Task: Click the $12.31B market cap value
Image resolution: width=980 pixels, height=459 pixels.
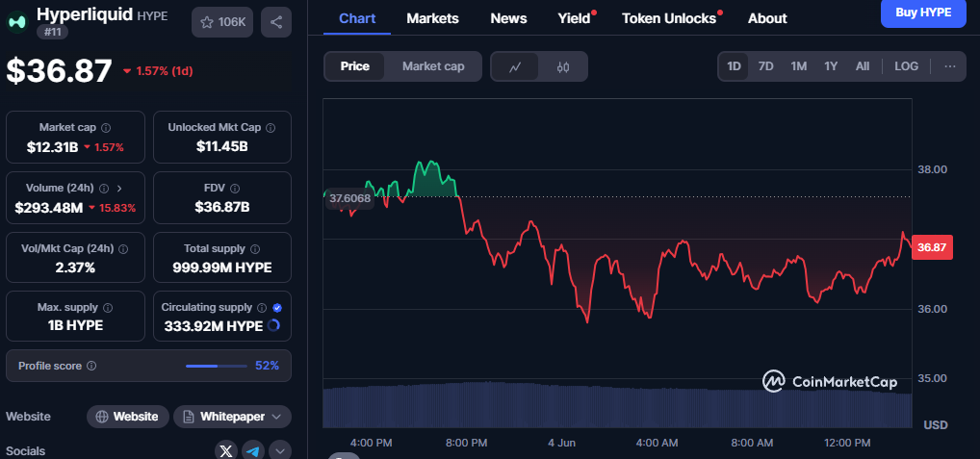Action: [53, 147]
